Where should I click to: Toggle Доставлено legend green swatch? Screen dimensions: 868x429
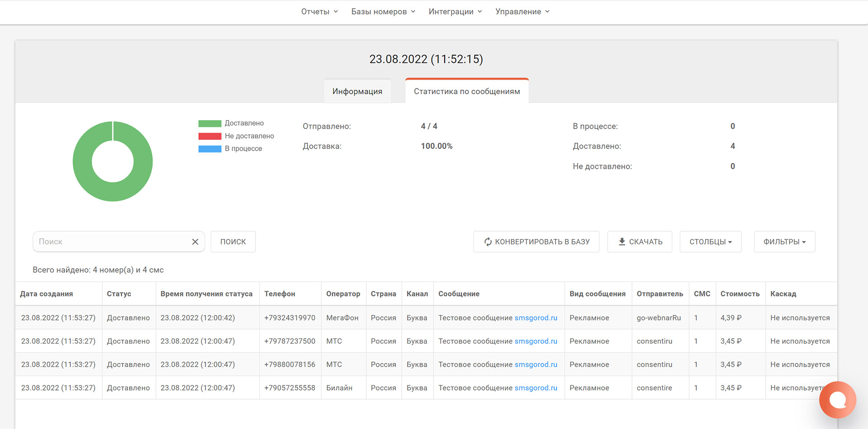210,124
